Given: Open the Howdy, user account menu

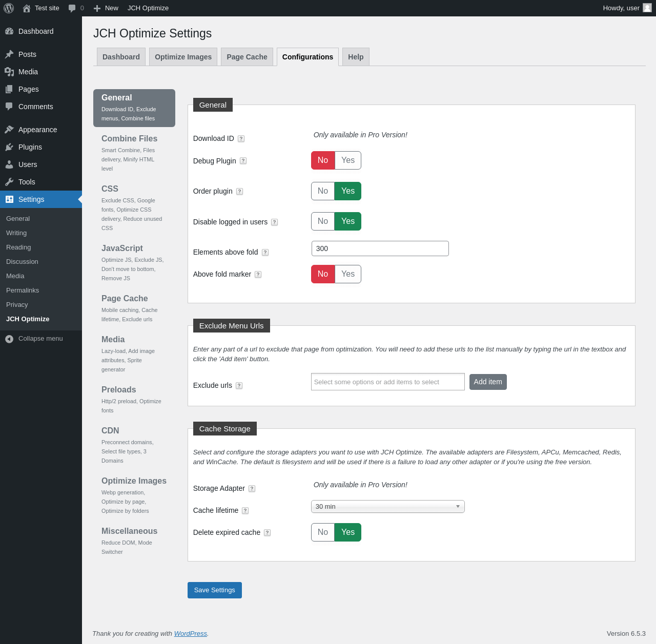Looking at the screenshot, I should (627, 8).
